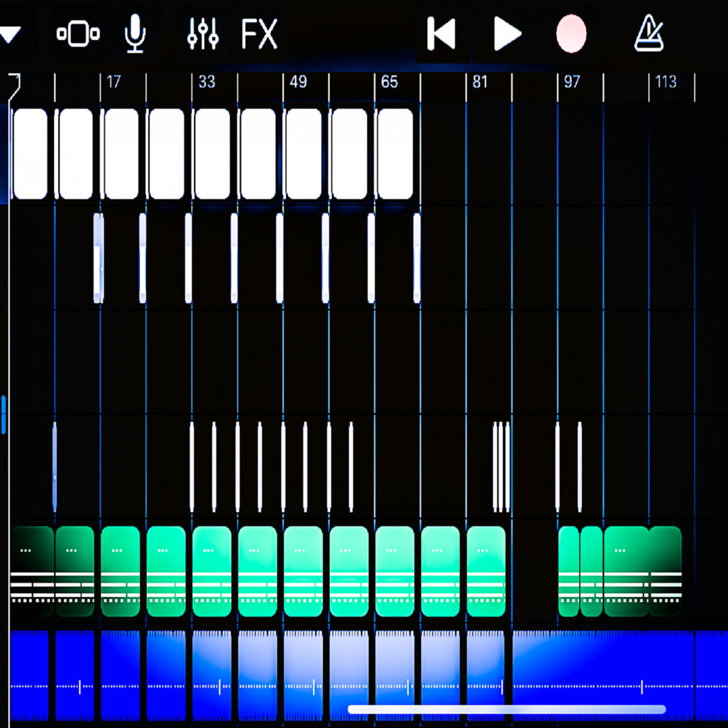Viewport: 728px width, 728px height.
Task: Select the first white region in top track
Action: coord(30,154)
